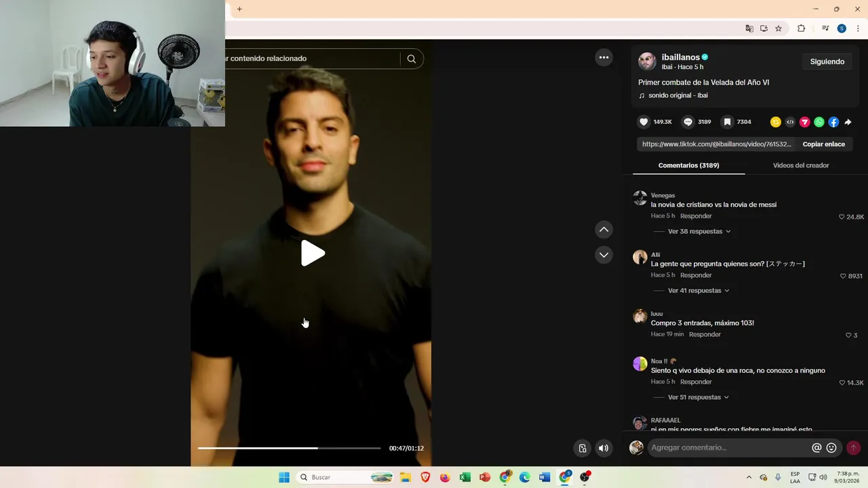Click the Agregar comentario field
Image resolution: width=868 pixels, height=488 pixels.
point(728,447)
